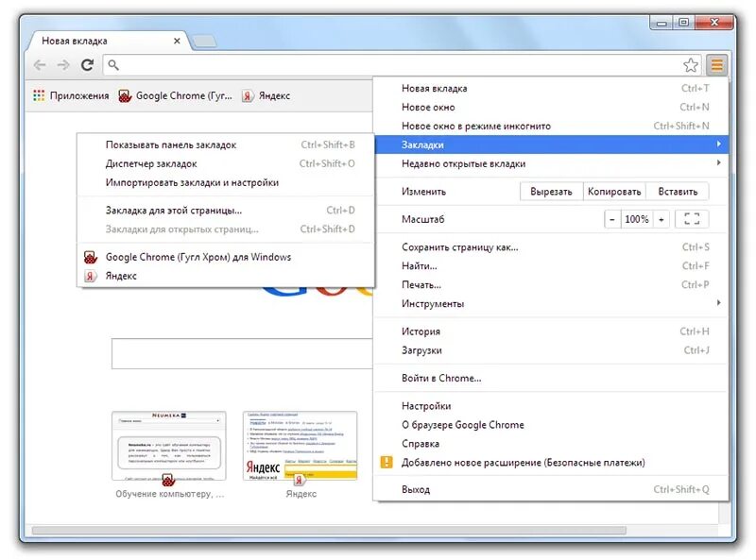The height and width of the screenshot is (560, 756).
Task: Increase zoom with the plus button
Action: (x=661, y=219)
